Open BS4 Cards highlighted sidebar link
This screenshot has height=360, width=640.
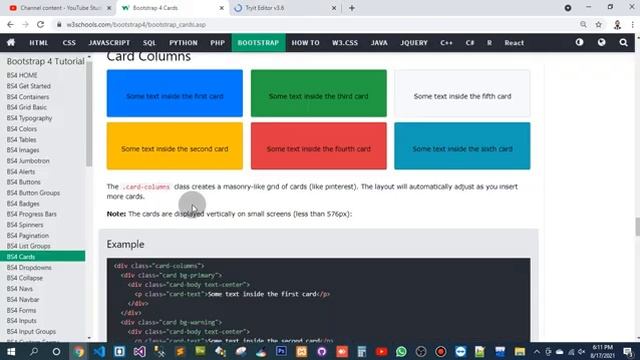pyautogui.click(x=42, y=256)
